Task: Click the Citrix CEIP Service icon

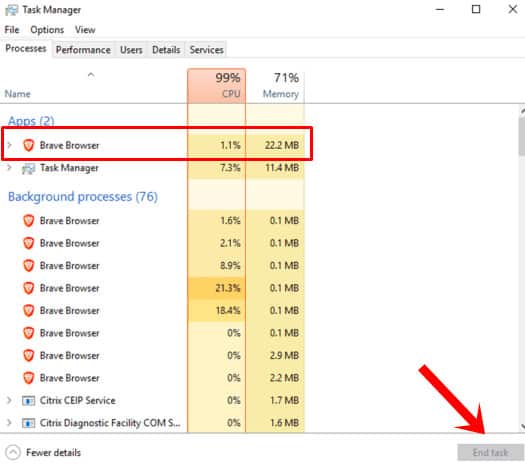Action: [28, 401]
